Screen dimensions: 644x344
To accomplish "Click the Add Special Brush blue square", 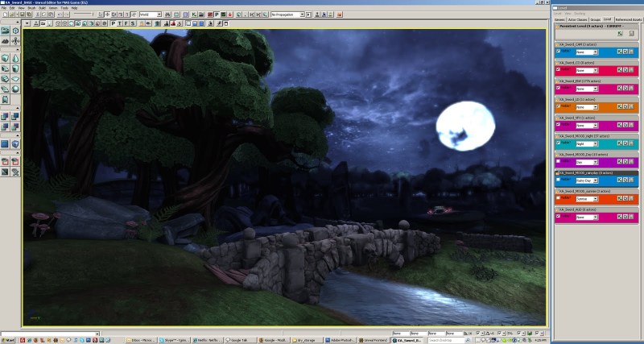I will coord(5,144).
